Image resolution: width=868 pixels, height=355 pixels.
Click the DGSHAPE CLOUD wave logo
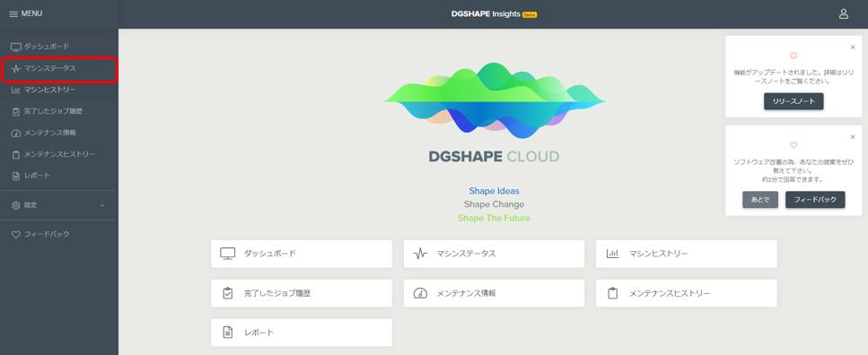coord(495,100)
